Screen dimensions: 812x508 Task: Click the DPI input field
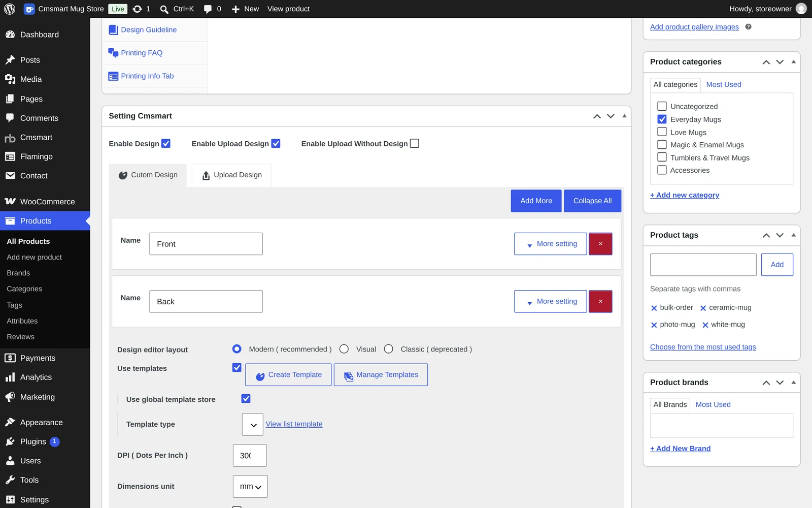250,456
